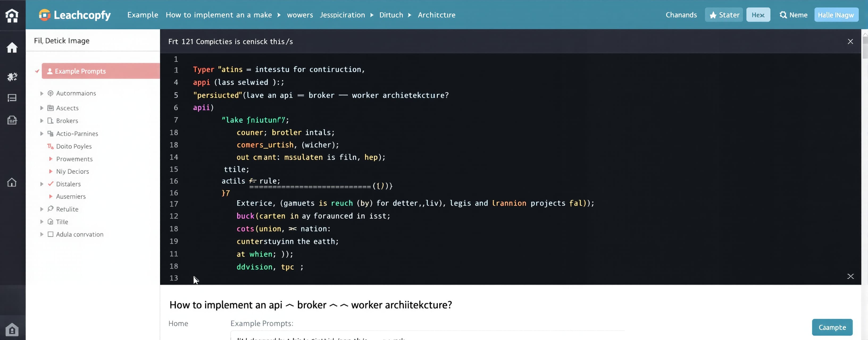Expand the Distalers tree node
868x340 pixels.
click(x=42, y=184)
